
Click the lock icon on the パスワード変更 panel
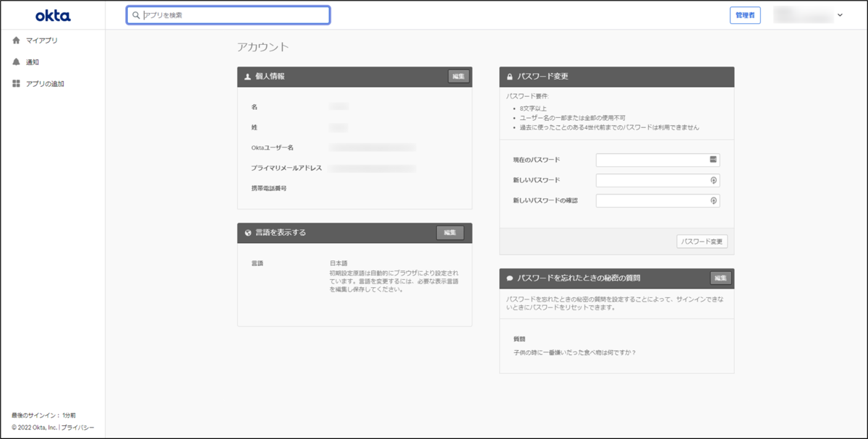pos(509,77)
